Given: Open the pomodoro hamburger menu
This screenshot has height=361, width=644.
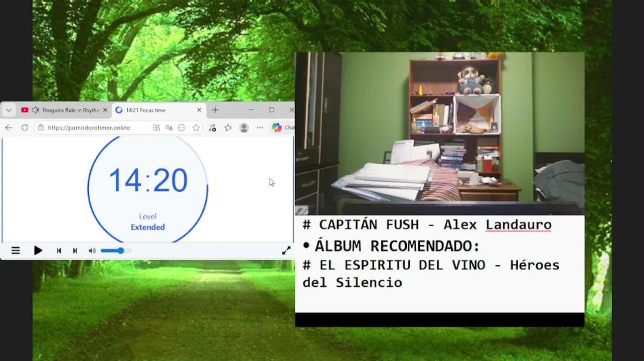Looking at the screenshot, I should [x=16, y=251].
